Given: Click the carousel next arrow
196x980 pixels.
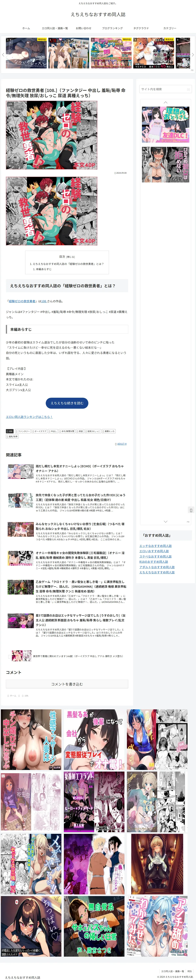Looking at the screenshot, I should 193,55.
